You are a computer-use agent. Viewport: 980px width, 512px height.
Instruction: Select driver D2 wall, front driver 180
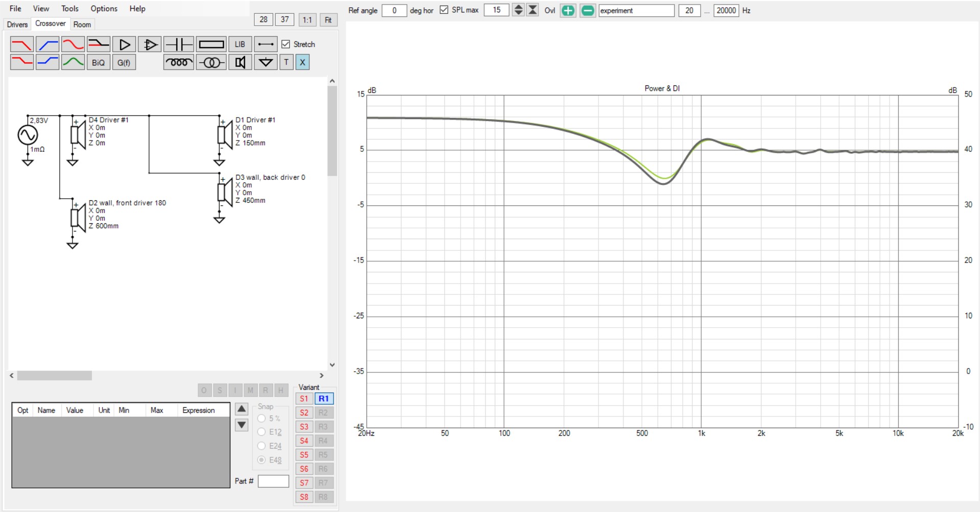(x=78, y=217)
